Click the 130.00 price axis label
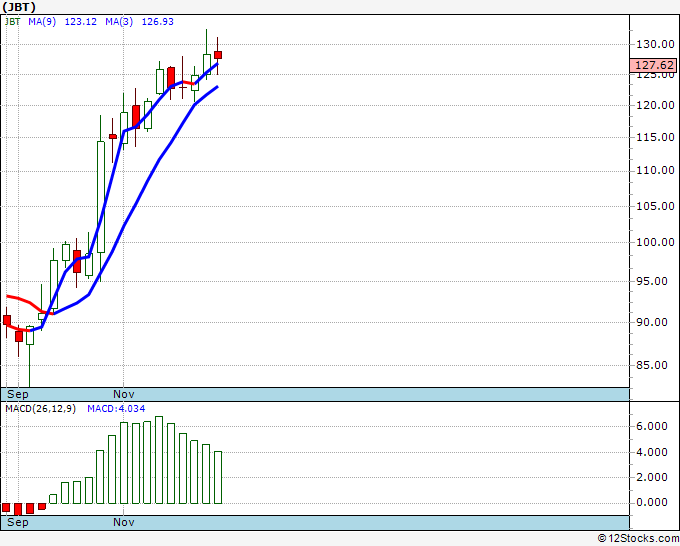Viewport: 680px width, 546px height. click(655, 44)
